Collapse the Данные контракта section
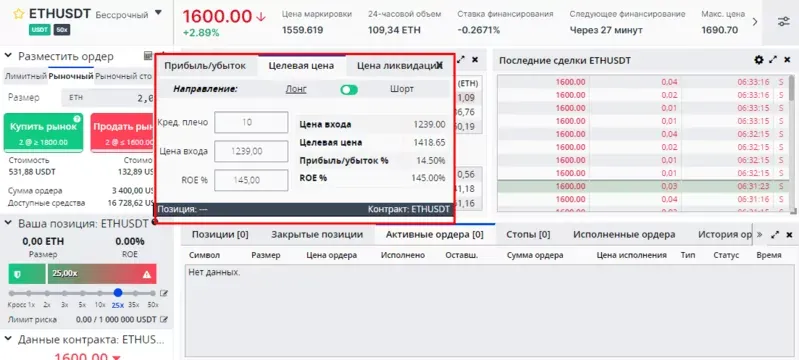This screenshot has width=799, height=360. (x=9, y=340)
